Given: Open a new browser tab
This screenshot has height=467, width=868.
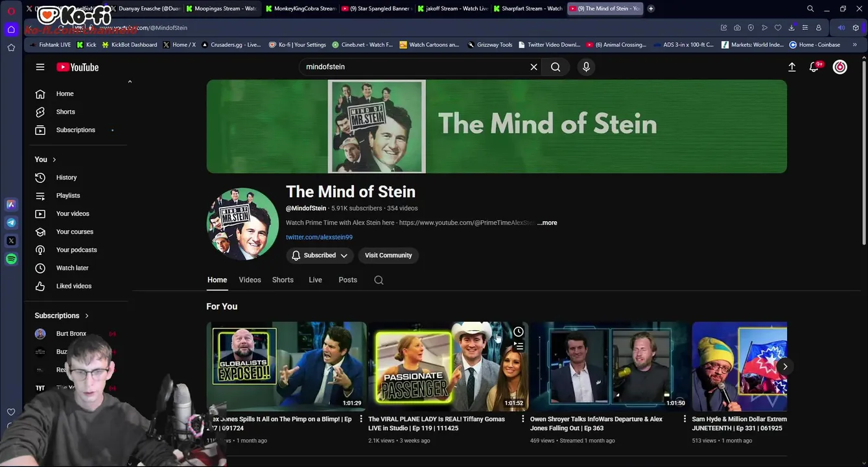Looking at the screenshot, I should (x=651, y=8).
